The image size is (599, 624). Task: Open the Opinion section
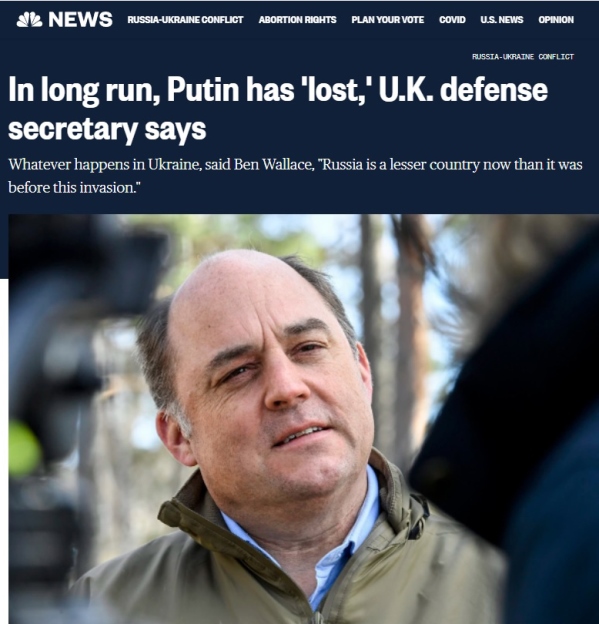(x=556, y=20)
